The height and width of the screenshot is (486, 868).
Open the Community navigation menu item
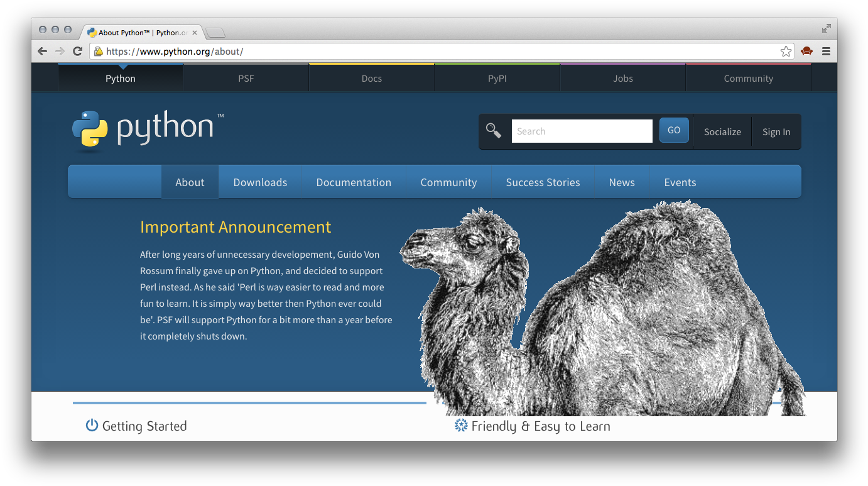[448, 182]
